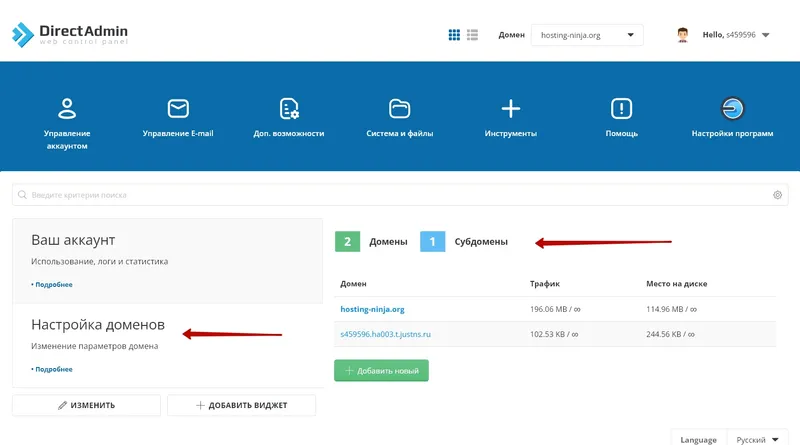Viewport: 800px width, 445px height.
Task: Click the 114.96 MB disk value
Action: [x=671, y=309]
